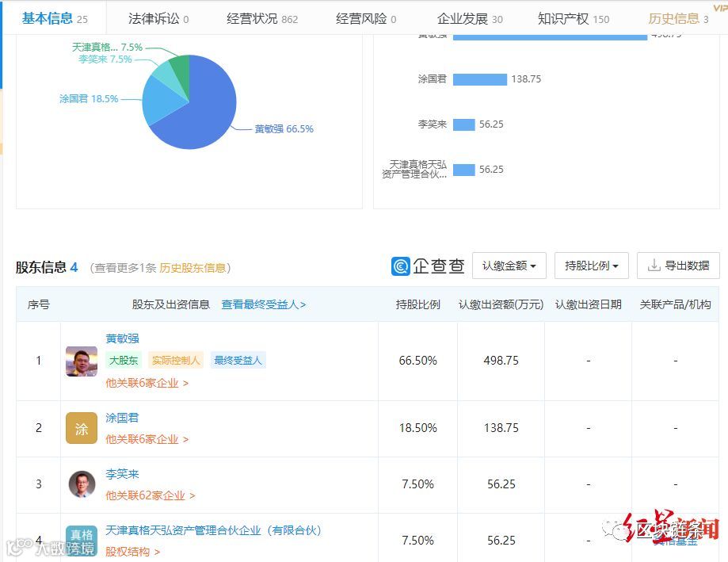Click the 18.50% cell

[x=417, y=428]
